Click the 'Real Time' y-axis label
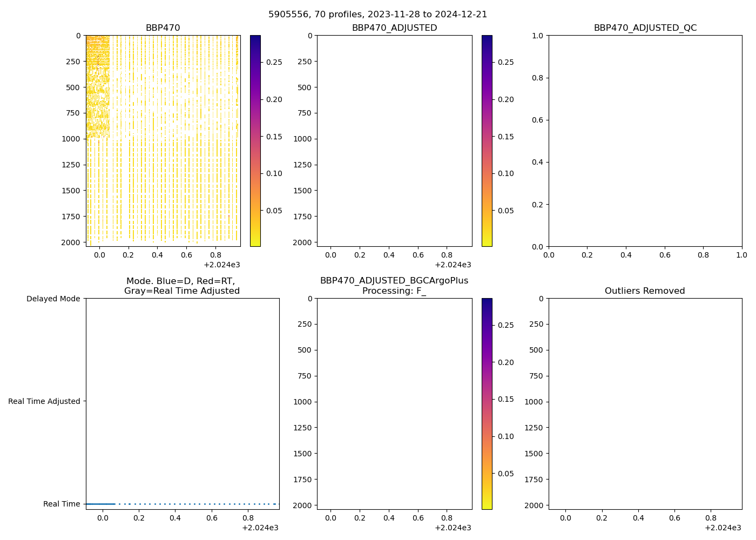Screen dimensions: 756x540 [x=62, y=504]
